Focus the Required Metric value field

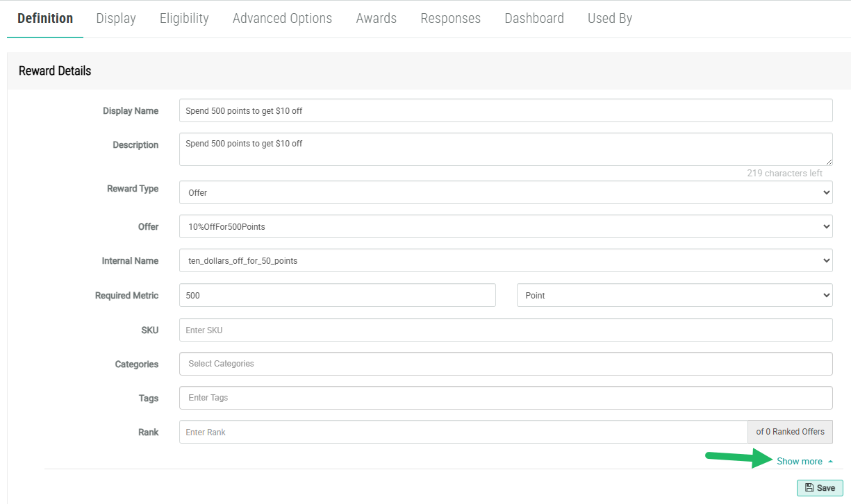pos(337,295)
